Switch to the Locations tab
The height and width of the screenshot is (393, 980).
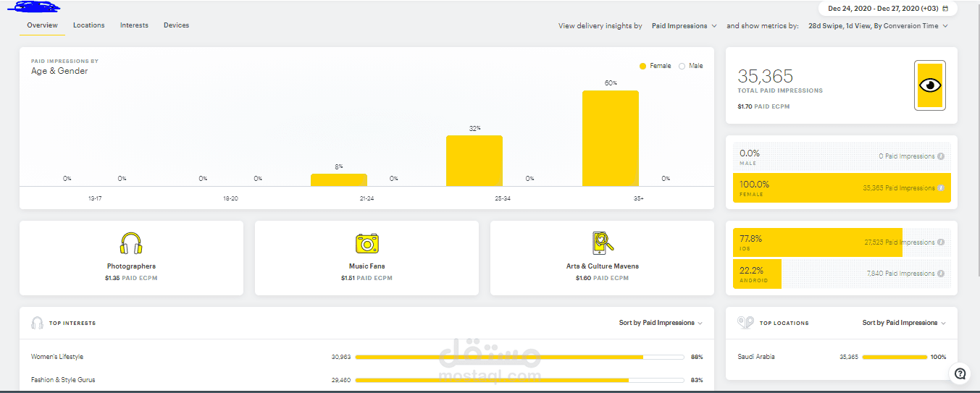pos(88,25)
